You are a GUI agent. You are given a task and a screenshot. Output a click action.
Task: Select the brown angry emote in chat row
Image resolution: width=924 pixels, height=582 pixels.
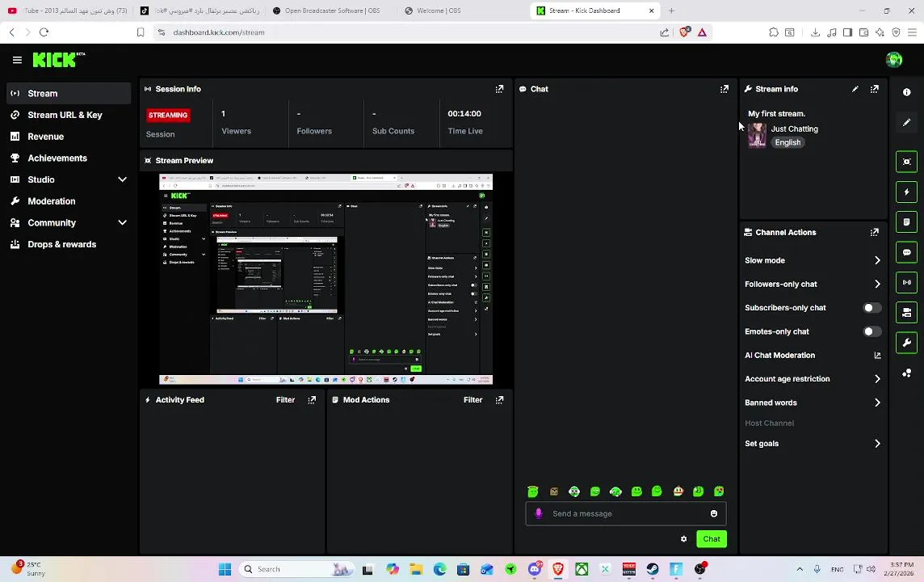point(554,491)
